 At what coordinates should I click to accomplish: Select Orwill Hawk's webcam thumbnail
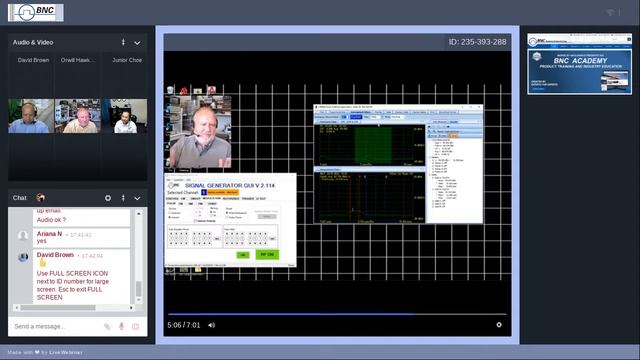[78, 116]
